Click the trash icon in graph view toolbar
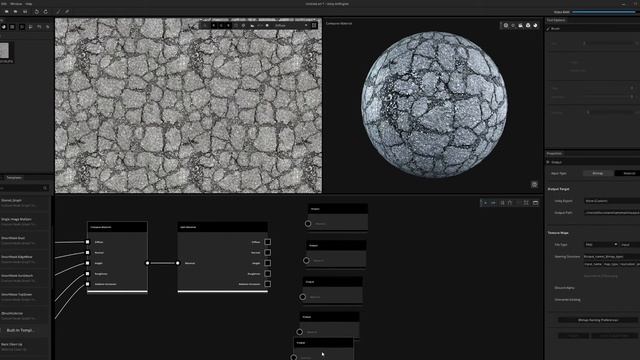Image resolution: width=640 pixels, height=360 pixels. pos(510,203)
